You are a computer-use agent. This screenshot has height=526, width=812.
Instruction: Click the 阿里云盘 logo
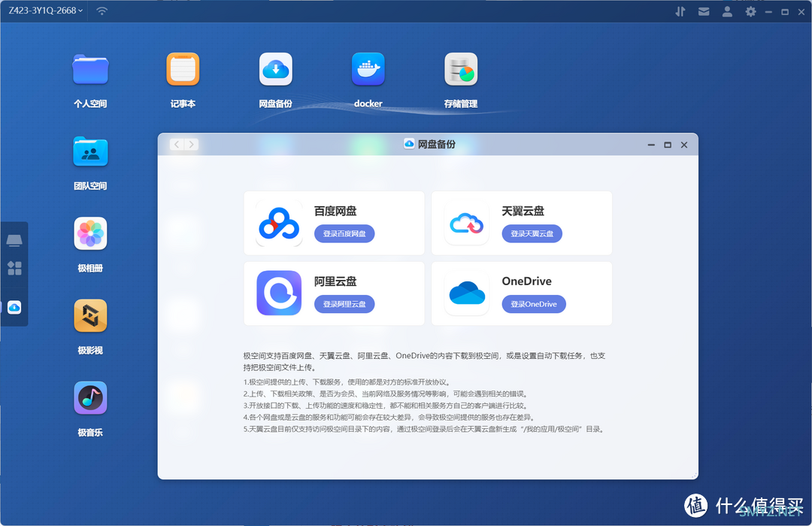(279, 293)
